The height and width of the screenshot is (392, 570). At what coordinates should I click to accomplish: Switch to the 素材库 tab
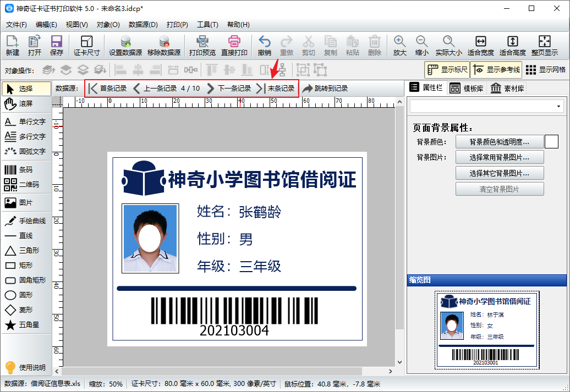(x=507, y=89)
